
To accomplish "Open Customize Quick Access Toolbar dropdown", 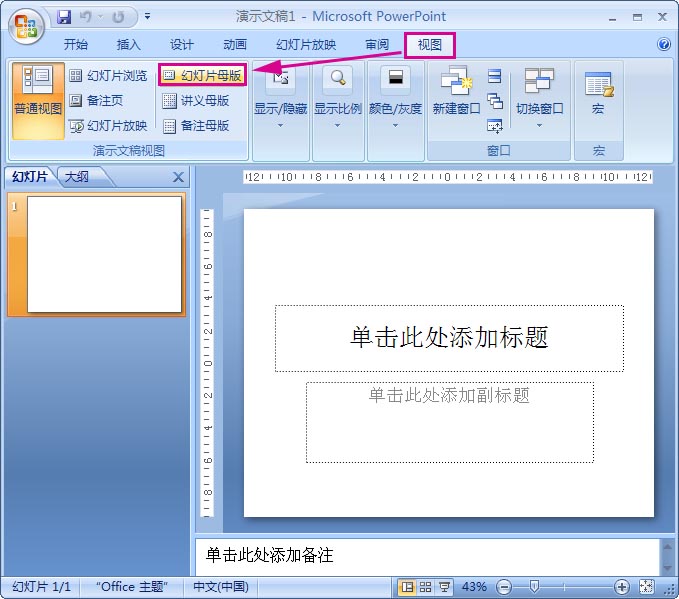I will coord(147,16).
